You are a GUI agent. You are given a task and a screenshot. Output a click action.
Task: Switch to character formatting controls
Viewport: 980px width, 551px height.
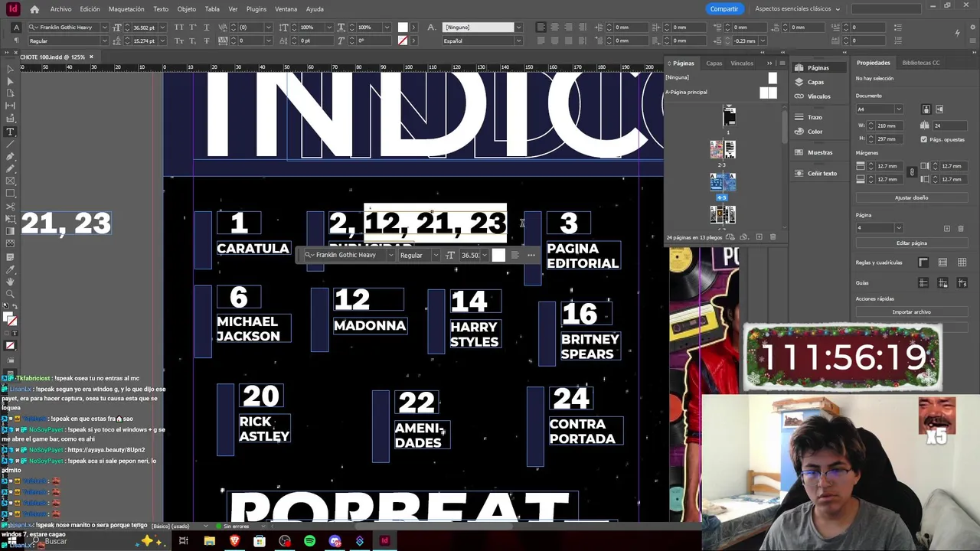point(16,28)
